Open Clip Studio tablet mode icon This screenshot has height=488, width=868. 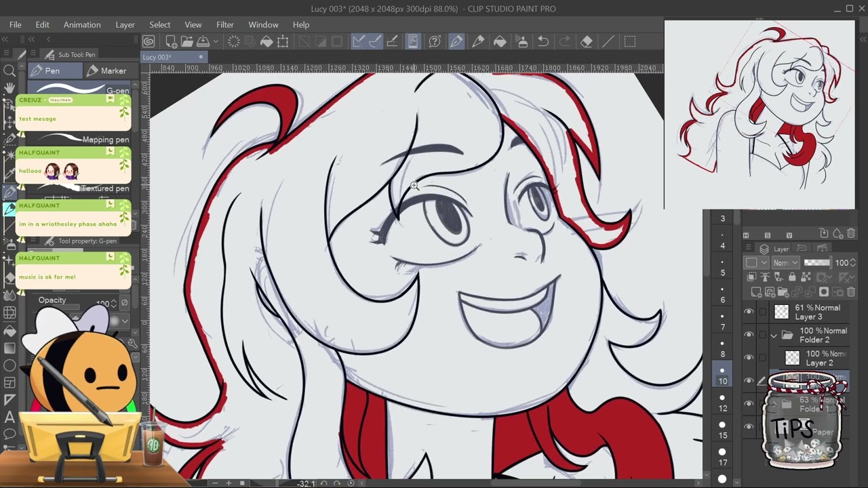(412, 41)
